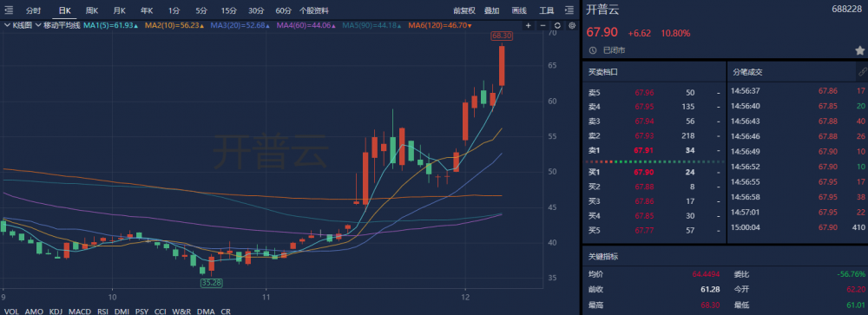Viewport: 868px width, 315px height.
Task: Zoom in chart with plus icon
Action: tap(528, 25)
